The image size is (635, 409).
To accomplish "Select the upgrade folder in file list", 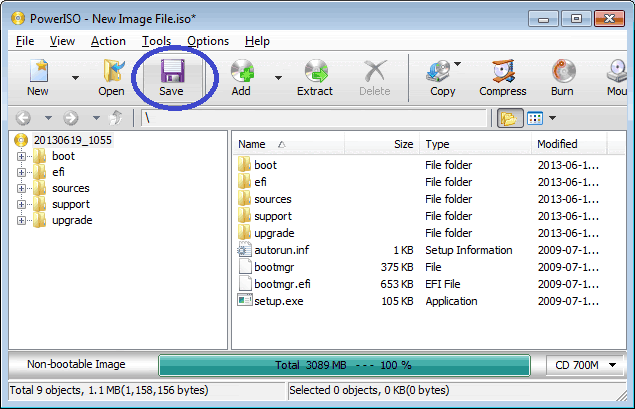I will (x=274, y=233).
